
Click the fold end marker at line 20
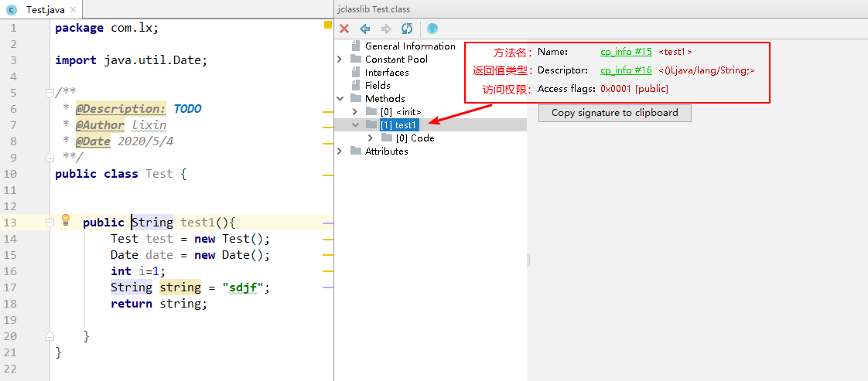tap(50, 335)
